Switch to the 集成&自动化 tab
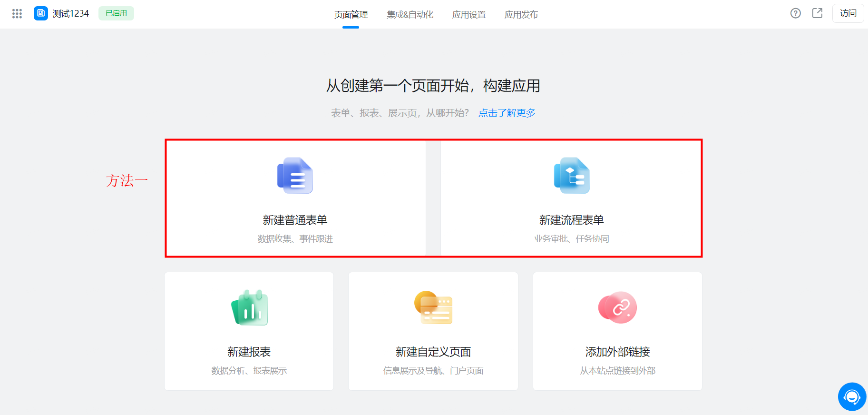This screenshot has height=415, width=868. [410, 14]
